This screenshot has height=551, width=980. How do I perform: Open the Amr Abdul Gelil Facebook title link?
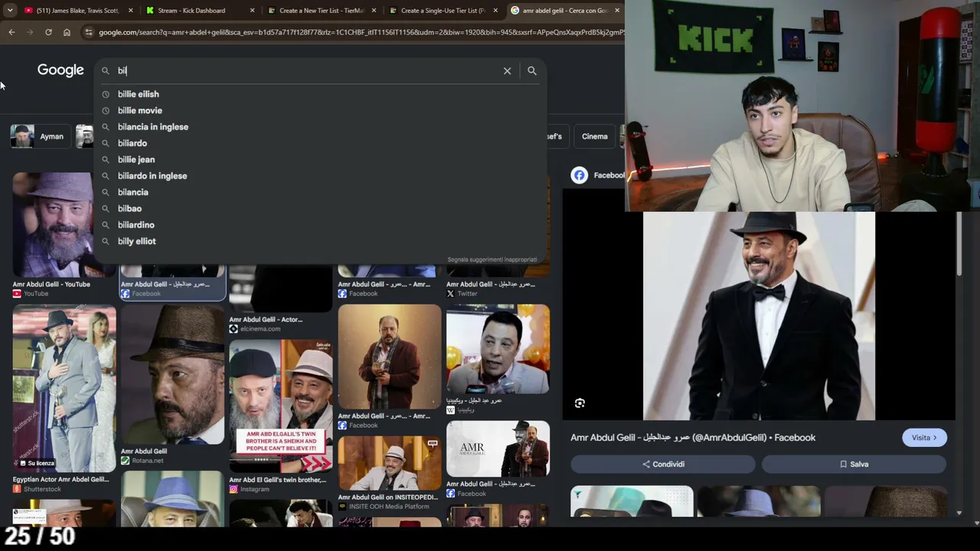tap(693, 438)
